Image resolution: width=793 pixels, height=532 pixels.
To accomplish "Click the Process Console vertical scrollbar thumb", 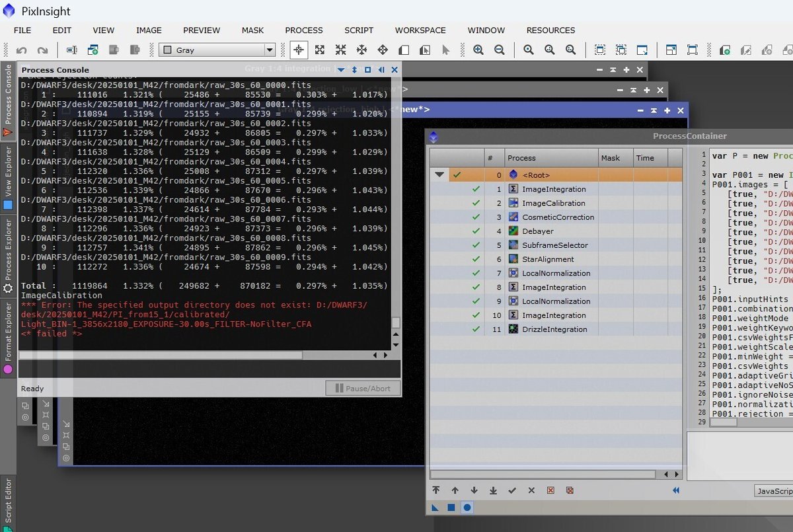I will (x=396, y=323).
